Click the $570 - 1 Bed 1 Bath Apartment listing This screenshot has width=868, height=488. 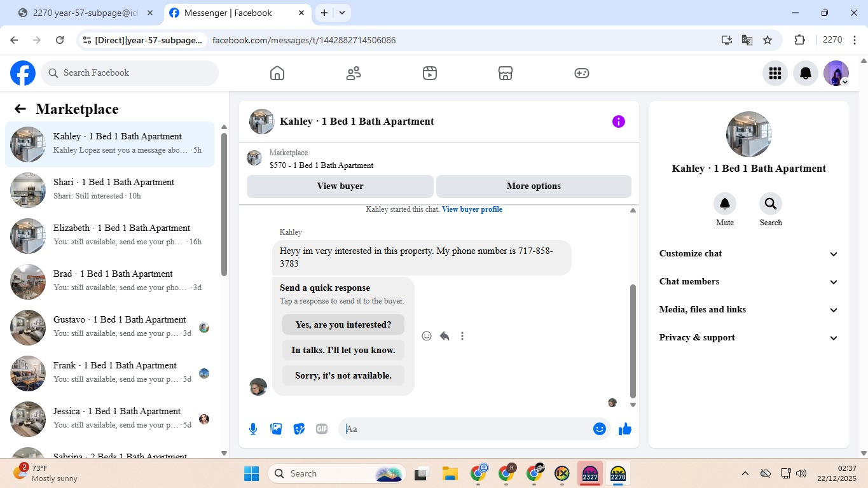[321, 165]
